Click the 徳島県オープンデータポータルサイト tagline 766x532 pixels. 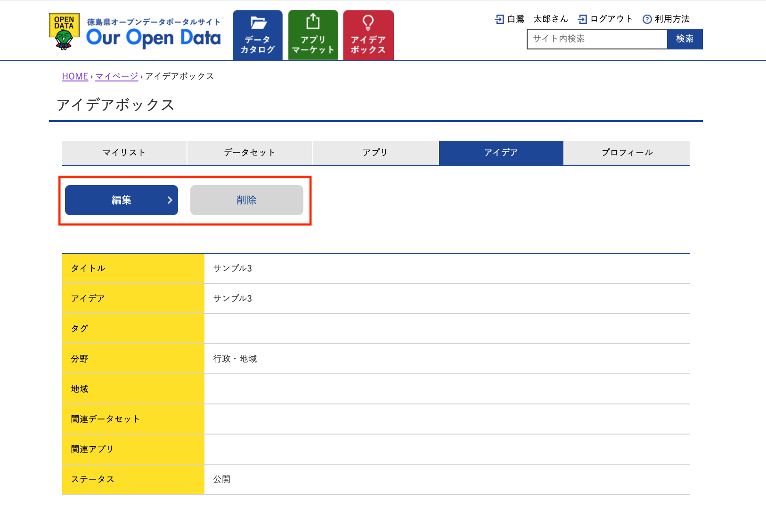[154, 22]
